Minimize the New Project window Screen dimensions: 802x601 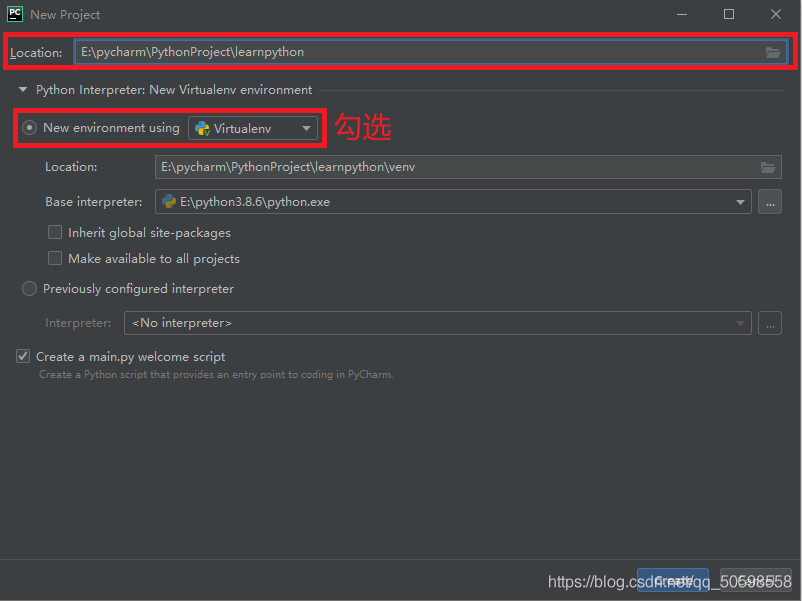point(682,14)
